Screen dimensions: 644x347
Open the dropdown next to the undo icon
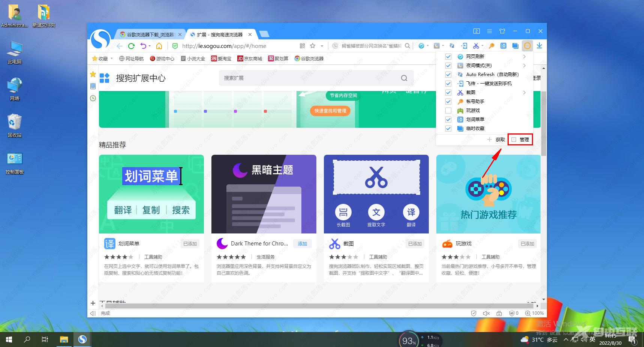150,46
